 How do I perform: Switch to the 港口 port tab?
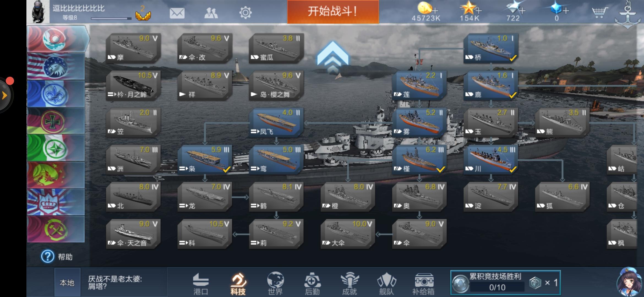tap(201, 284)
